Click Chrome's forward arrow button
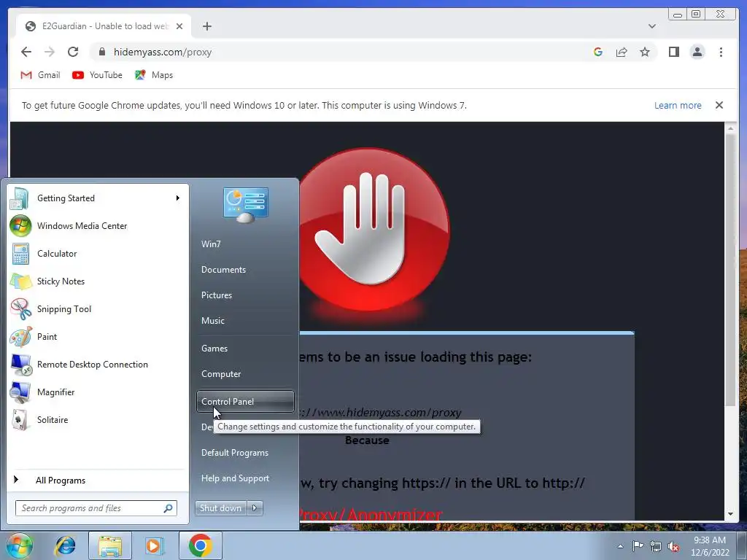This screenshot has width=747, height=560. click(50, 52)
